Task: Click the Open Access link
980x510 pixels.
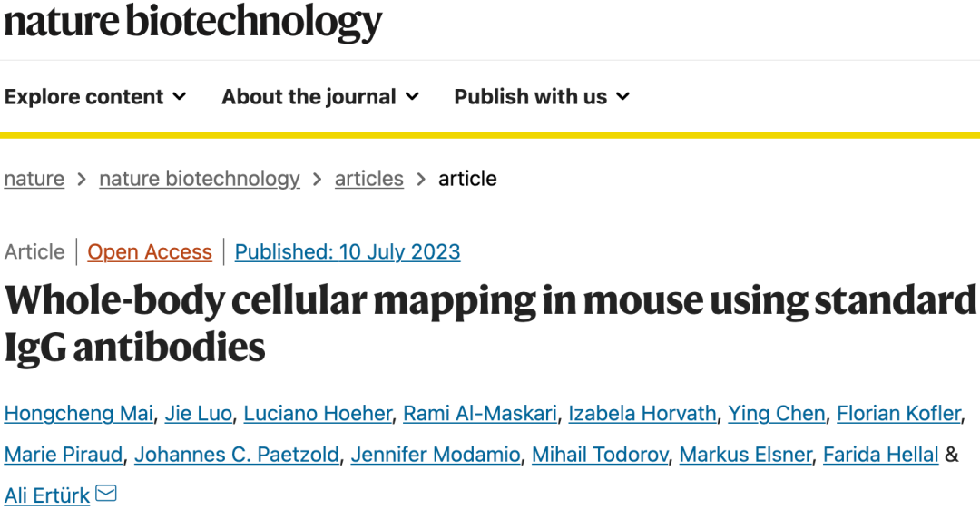Action: (150, 252)
